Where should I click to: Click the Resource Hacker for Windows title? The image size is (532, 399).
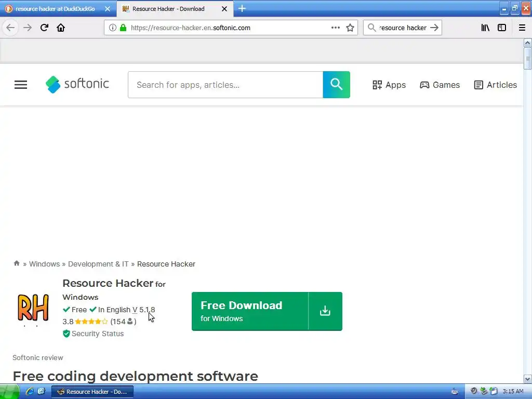pyautogui.click(x=114, y=290)
